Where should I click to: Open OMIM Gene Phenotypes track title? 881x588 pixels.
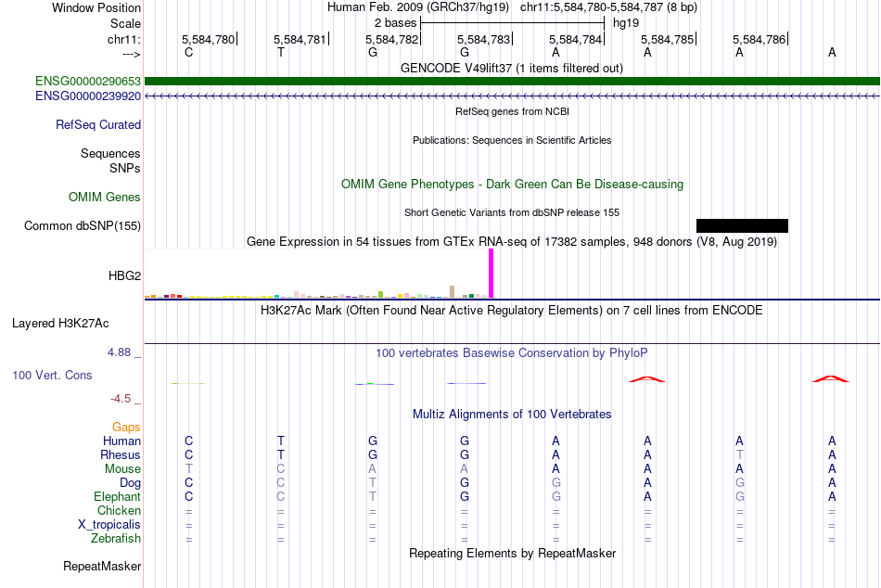click(x=512, y=185)
